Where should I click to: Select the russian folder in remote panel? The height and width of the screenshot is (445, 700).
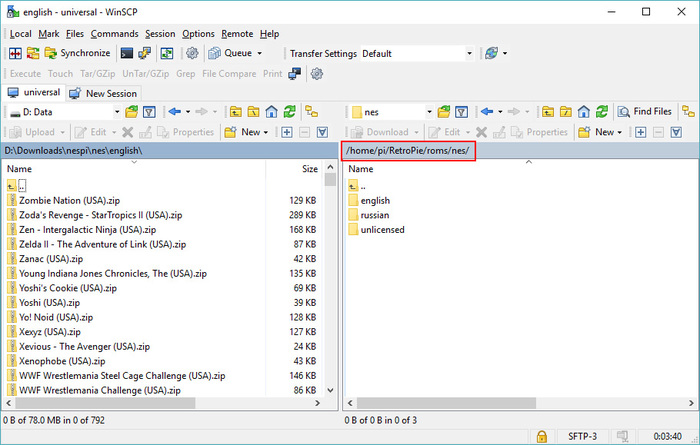[x=375, y=214]
